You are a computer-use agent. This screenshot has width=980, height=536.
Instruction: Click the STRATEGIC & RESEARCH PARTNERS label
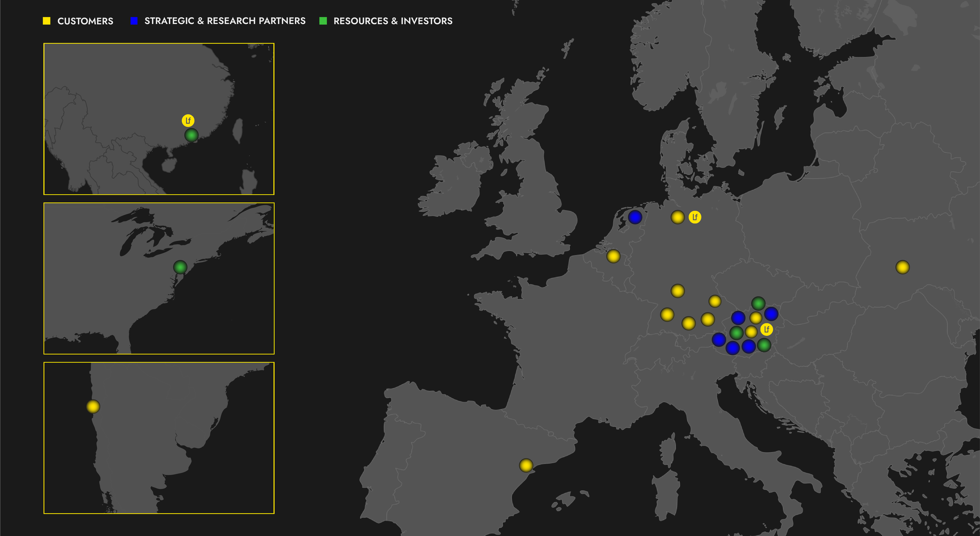[x=225, y=21]
